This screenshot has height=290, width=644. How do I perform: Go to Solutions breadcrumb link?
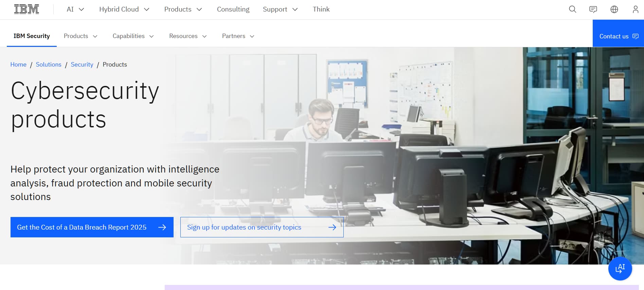49,65
